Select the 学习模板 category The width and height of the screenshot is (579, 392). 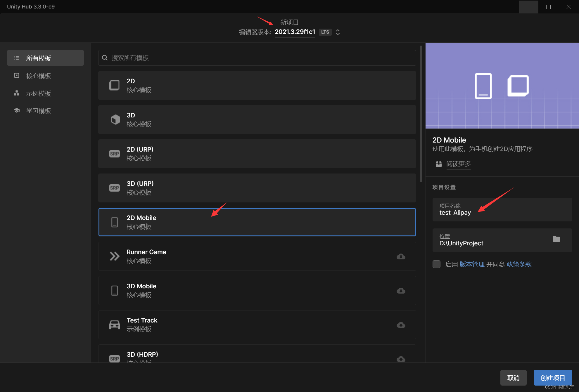[x=45, y=111]
